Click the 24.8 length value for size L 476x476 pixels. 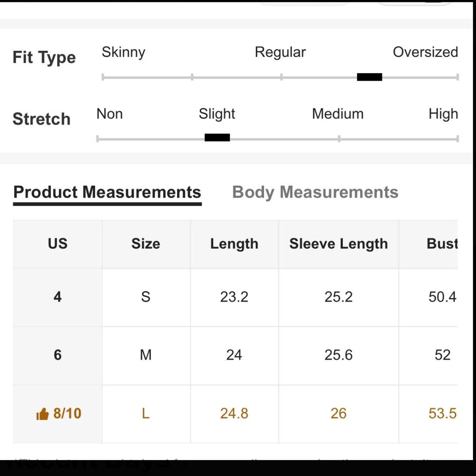234,414
